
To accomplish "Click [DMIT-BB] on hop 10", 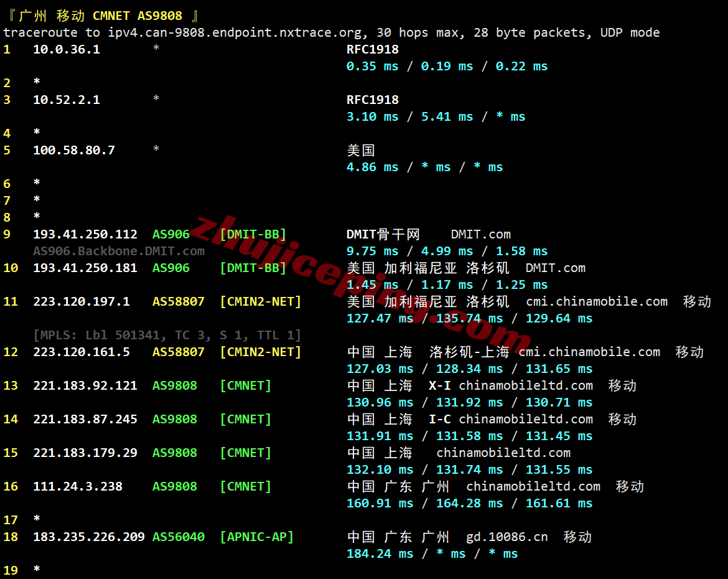I will pyautogui.click(x=253, y=268).
